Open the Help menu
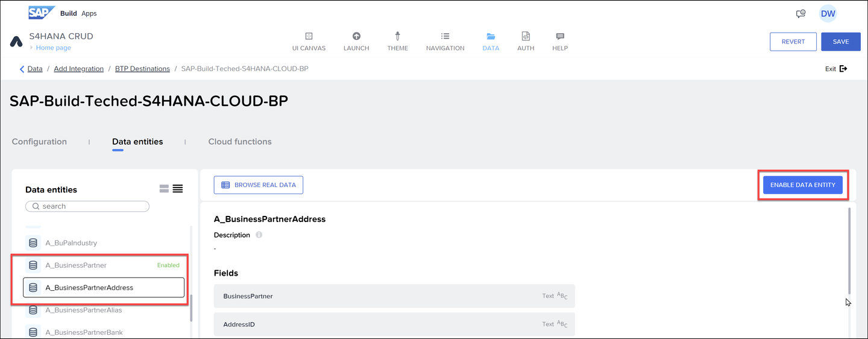Screen dimensions: 868x339 click(560, 42)
